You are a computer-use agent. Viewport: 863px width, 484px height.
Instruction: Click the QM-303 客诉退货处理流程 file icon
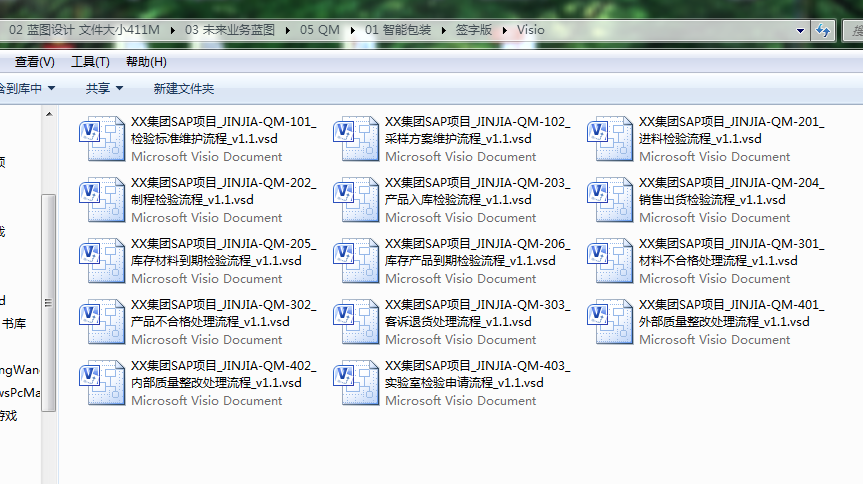(x=354, y=321)
